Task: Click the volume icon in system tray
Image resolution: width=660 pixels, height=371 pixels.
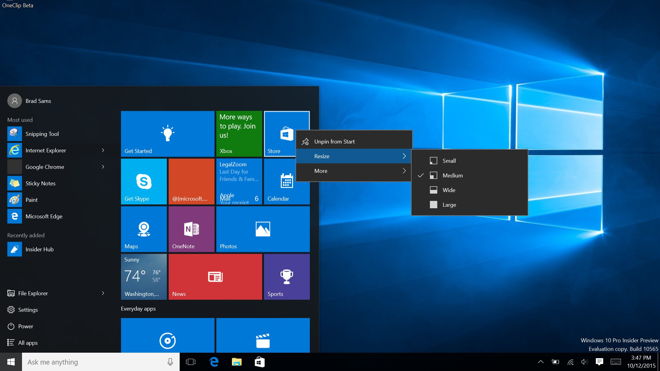Action: (x=585, y=362)
